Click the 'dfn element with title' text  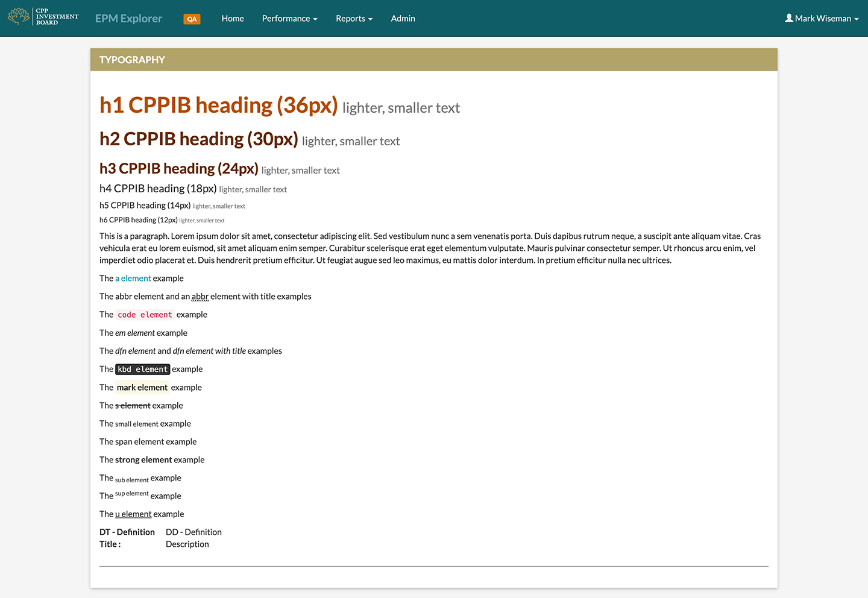pyautogui.click(x=209, y=351)
